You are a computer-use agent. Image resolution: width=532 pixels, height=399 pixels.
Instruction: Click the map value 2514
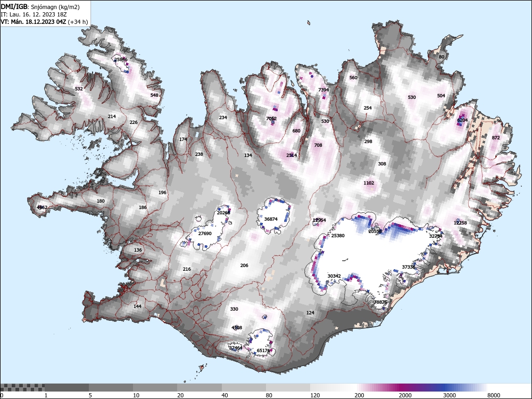tap(292, 155)
